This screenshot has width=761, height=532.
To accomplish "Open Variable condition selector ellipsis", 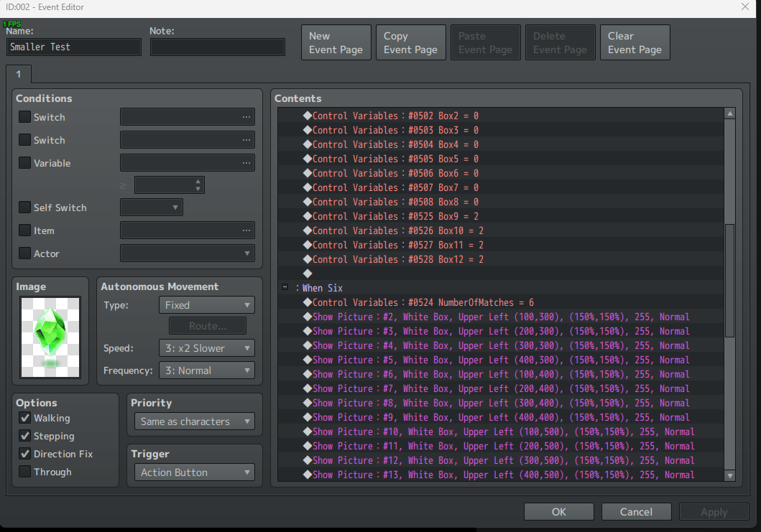I will pyautogui.click(x=246, y=163).
